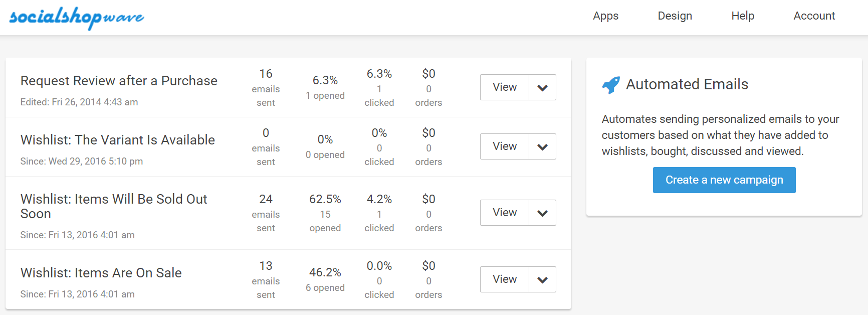Open the Help menu

pos(743,16)
